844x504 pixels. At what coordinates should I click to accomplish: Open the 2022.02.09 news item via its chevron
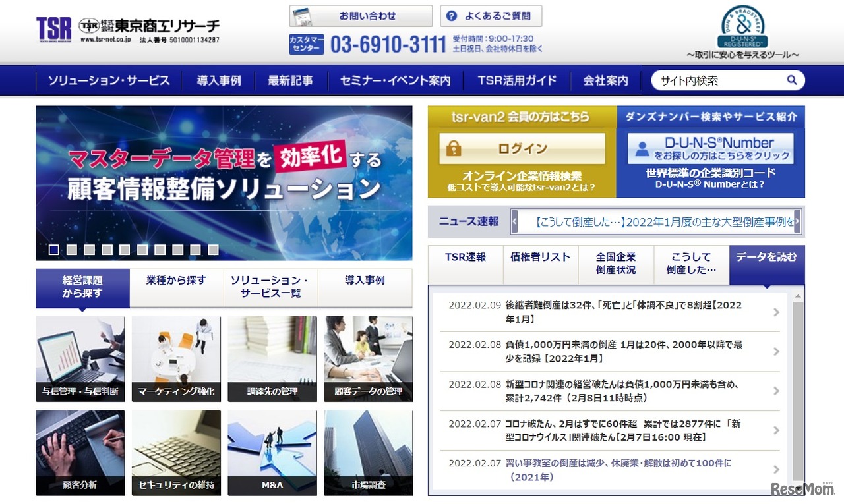(x=775, y=311)
